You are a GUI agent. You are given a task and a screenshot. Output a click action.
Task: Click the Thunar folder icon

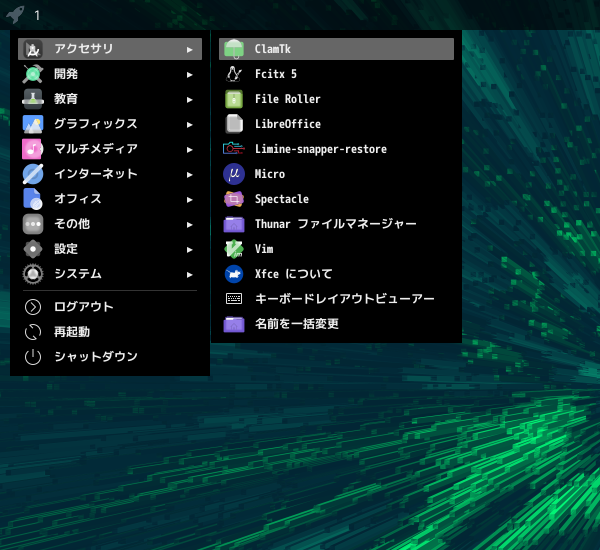[234, 224]
